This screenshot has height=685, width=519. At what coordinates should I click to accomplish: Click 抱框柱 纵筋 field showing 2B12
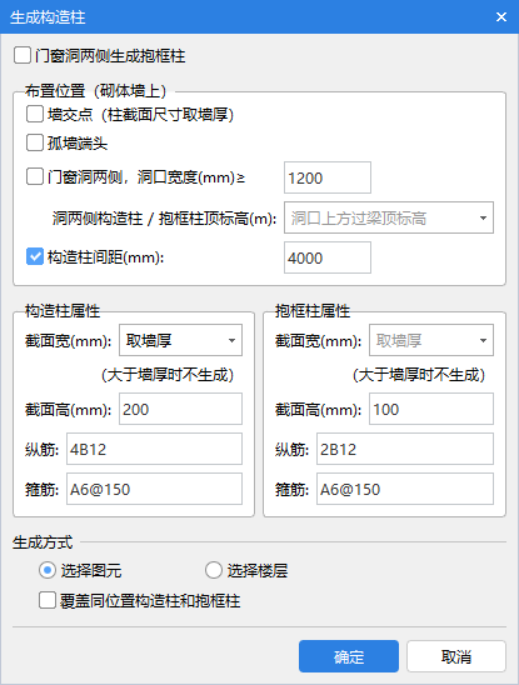405,449
